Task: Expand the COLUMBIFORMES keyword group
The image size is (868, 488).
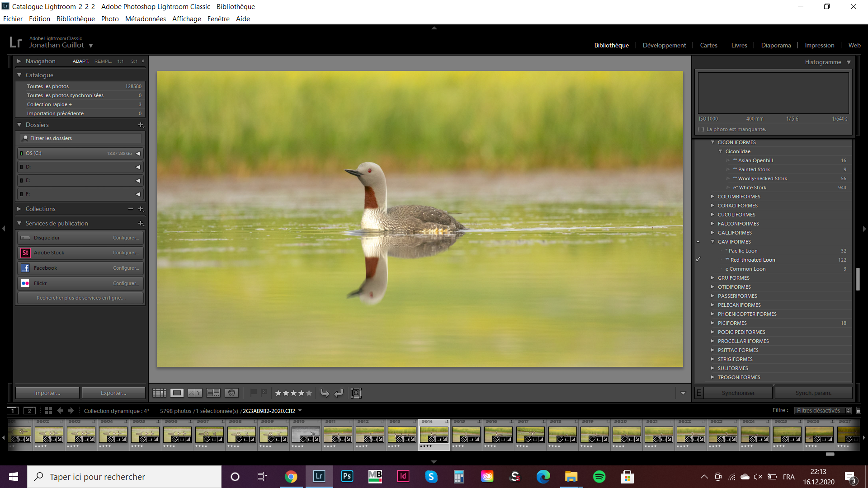Action: [712, 197]
